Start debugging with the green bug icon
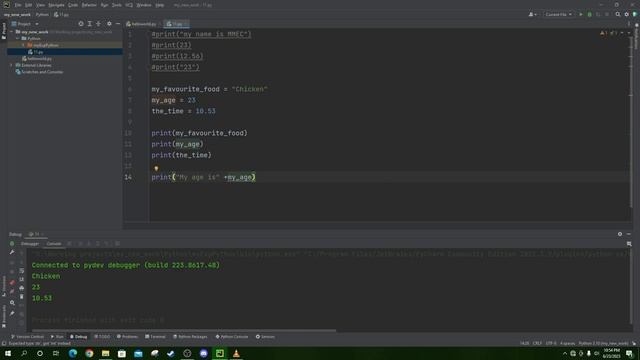 [x=589, y=14]
